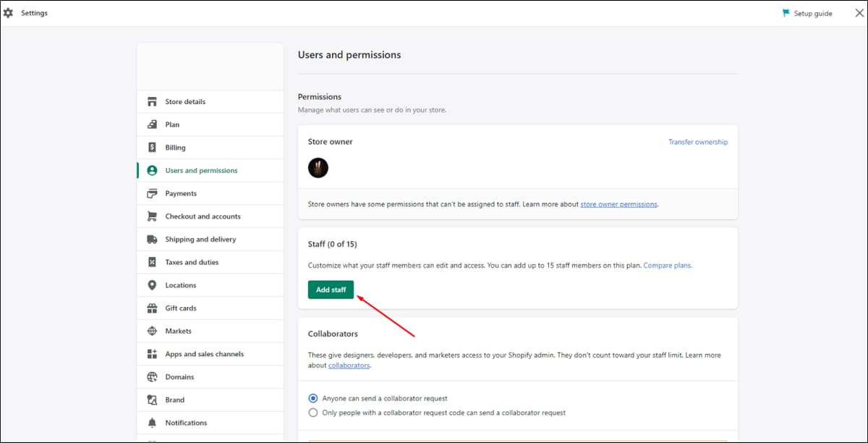
Task: Go to Brand settings
Action: [x=210, y=400]
